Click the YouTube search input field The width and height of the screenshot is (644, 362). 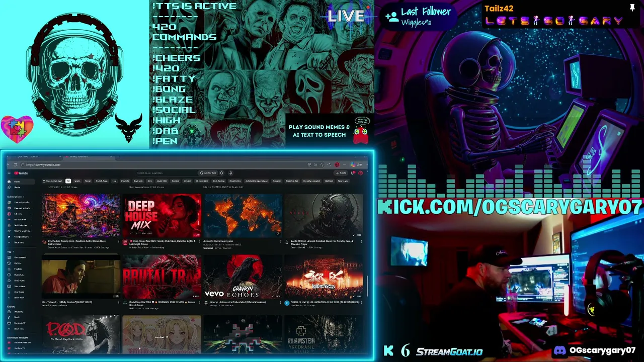point(166,173)
